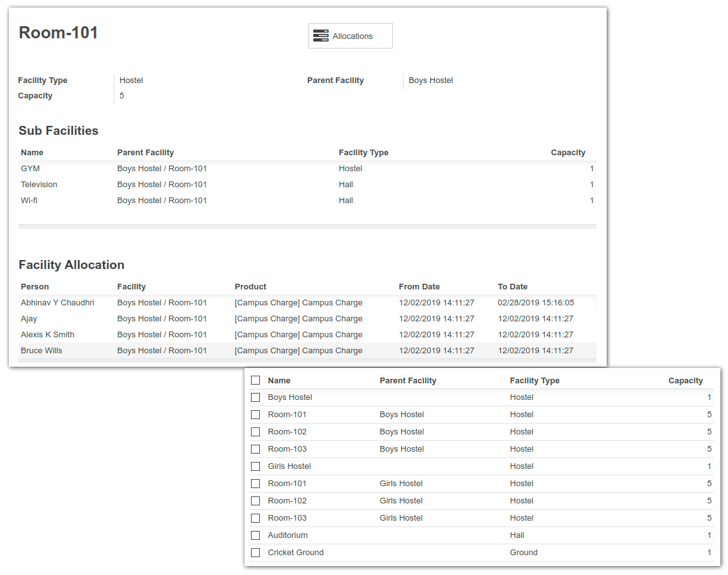This screenshot has height=575, width=728.
Task: Tick the Auditorium row checkbox
Action: point(255,535)
